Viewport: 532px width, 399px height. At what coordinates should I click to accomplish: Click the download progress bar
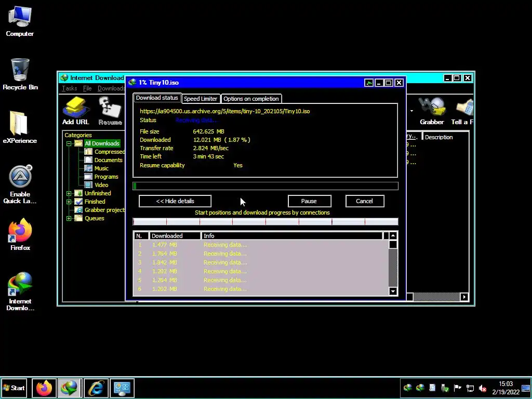(265, 186)
